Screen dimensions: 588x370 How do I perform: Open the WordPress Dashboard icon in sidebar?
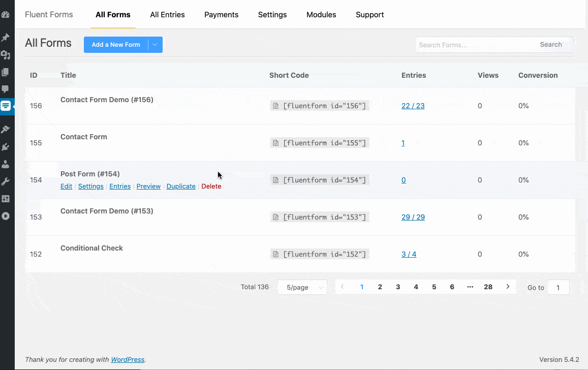pos(6,14)
